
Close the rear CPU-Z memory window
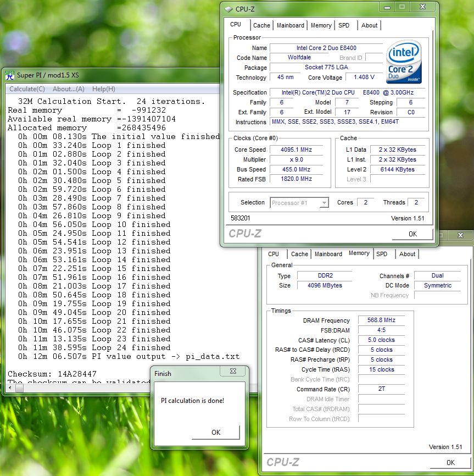460,235
